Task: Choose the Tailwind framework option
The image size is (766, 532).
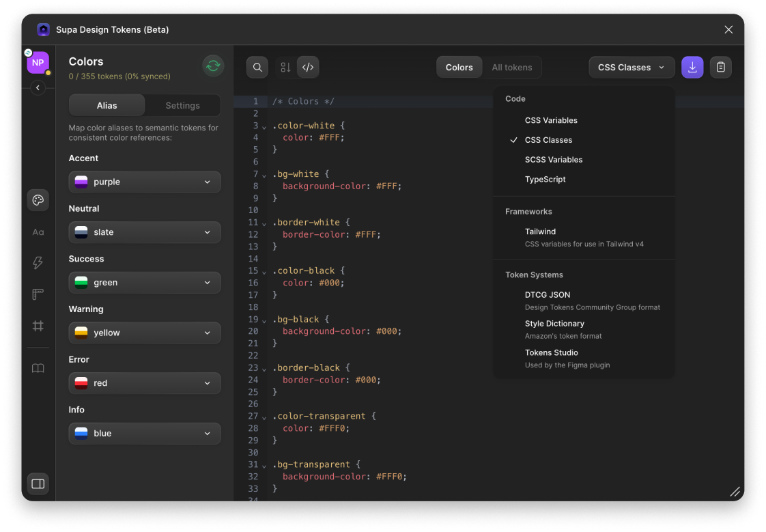Action: point(584,238)
